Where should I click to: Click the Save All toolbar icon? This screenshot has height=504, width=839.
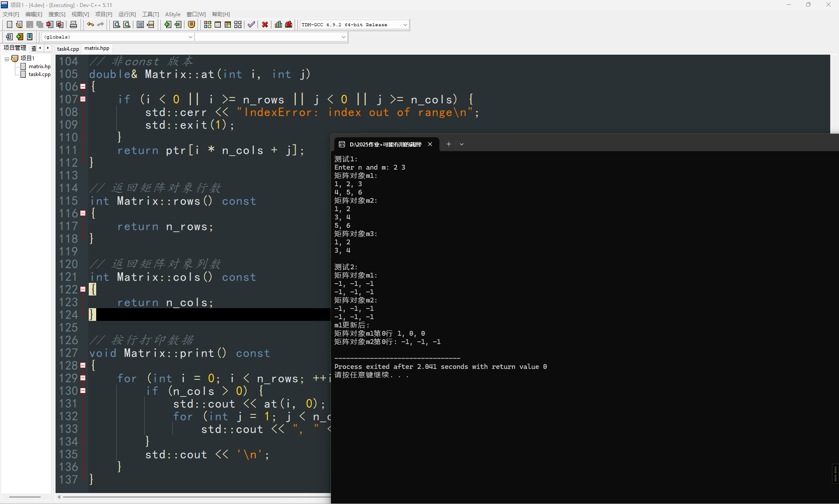(x=40, y=24)
